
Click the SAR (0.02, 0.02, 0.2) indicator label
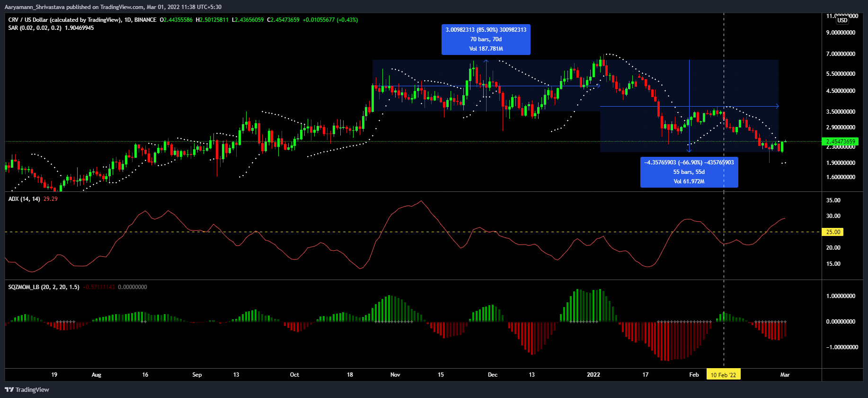tap(35, 28)
